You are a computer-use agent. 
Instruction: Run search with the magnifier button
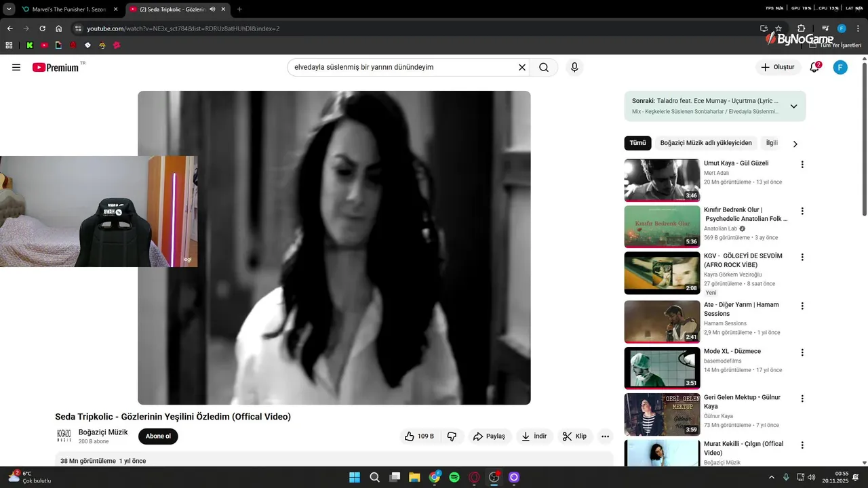tap(544, 67)
